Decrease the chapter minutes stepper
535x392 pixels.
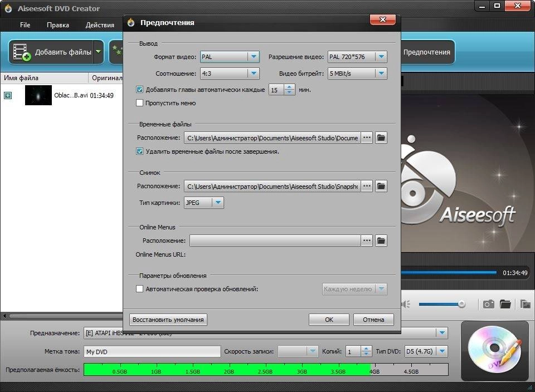coord(289,92)
